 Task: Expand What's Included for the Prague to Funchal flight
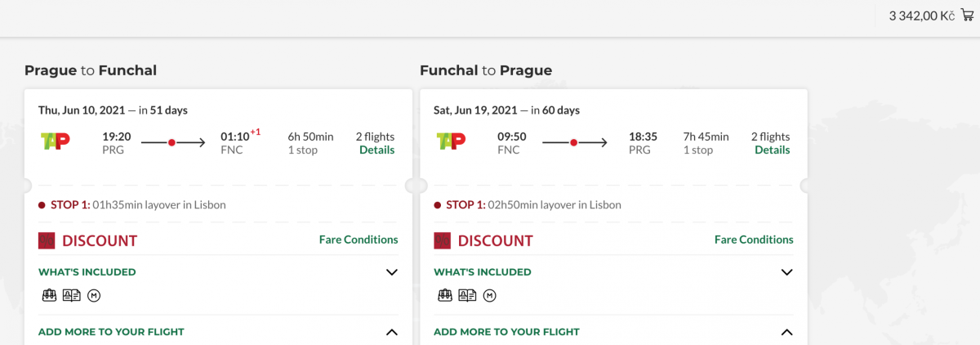(391, 272)
